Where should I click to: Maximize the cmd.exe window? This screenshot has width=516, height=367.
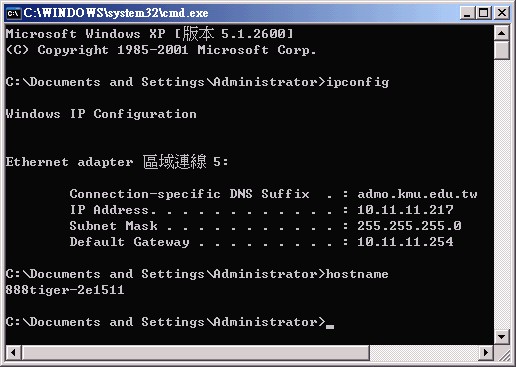(484, 13)
